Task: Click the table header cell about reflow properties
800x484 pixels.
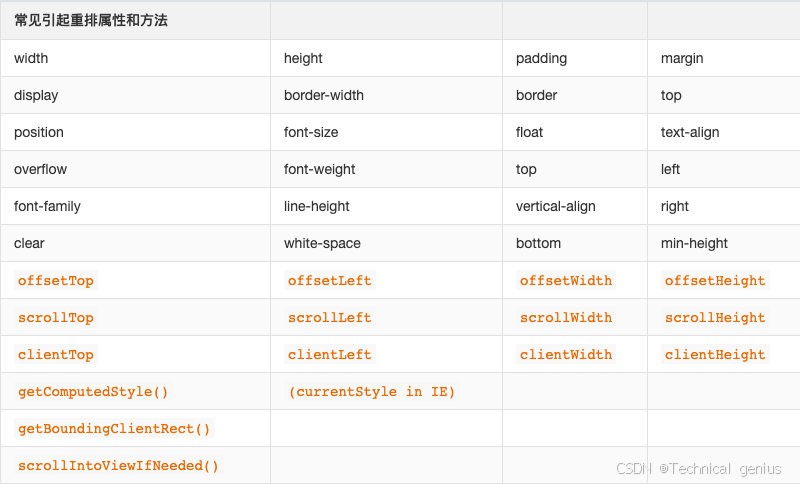Action: tap(90, 20)
